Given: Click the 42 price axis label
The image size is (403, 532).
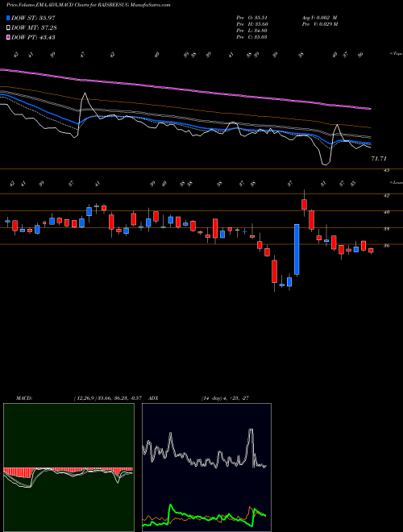Looking at the screenshot, I should 386,196.
